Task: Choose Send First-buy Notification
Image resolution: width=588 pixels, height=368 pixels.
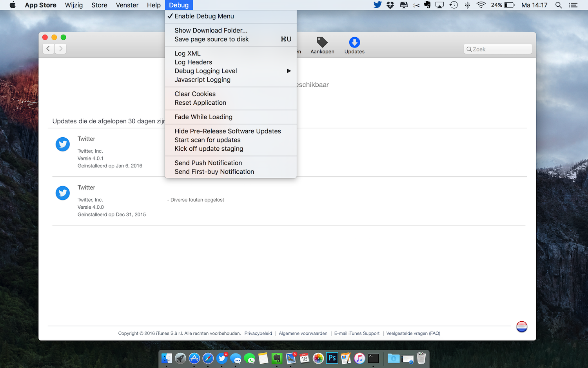Action: [x=231, y=172]
